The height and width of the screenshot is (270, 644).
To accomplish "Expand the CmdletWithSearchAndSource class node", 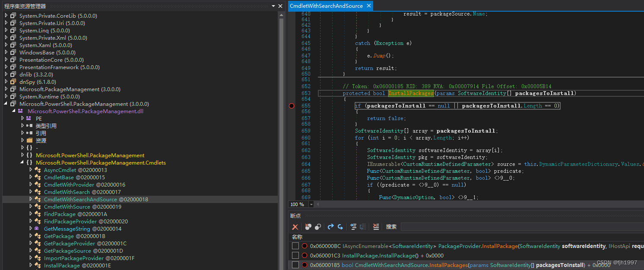I will pos(31,199).
